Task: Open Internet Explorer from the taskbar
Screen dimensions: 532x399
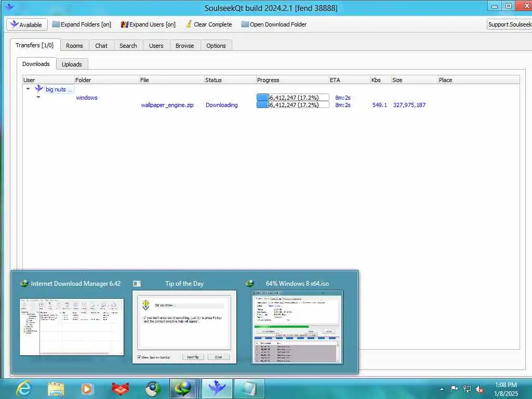Action: (x=24, y=389)
